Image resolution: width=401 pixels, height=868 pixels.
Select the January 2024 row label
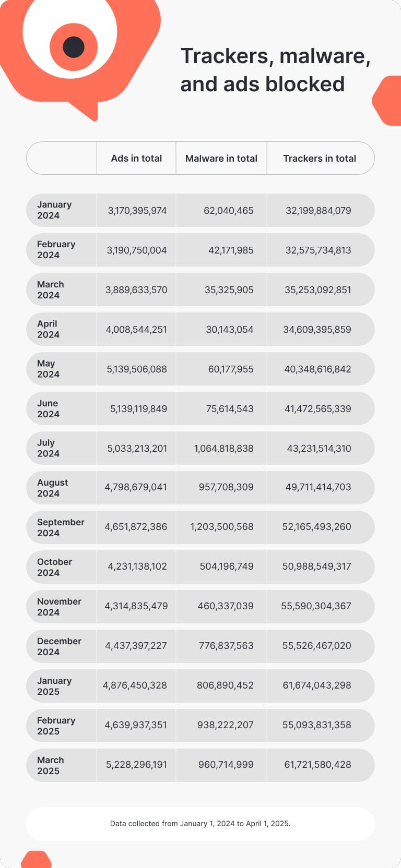54,210
